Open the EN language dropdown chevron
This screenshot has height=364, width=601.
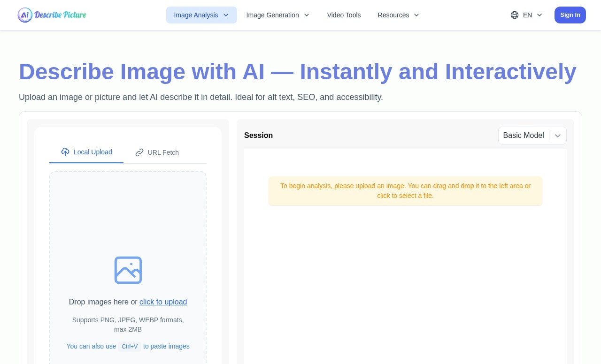(x=539, y=15)
